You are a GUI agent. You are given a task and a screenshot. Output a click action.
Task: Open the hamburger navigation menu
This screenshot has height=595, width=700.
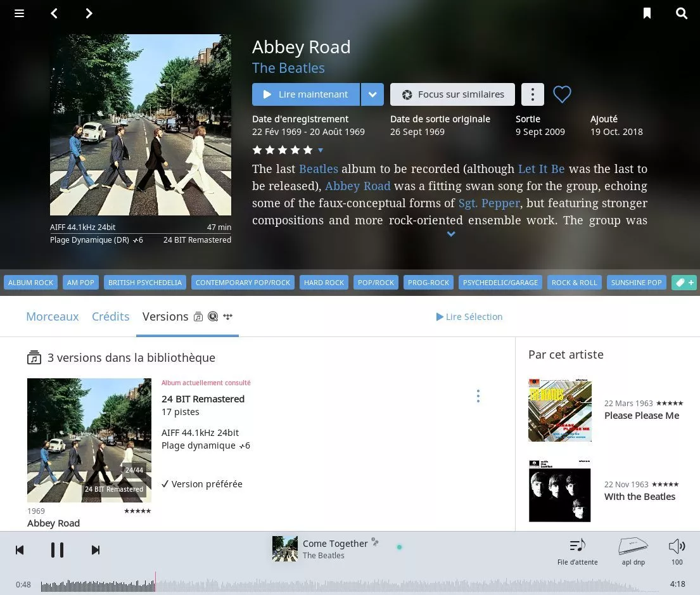click(x=19, y=13)
